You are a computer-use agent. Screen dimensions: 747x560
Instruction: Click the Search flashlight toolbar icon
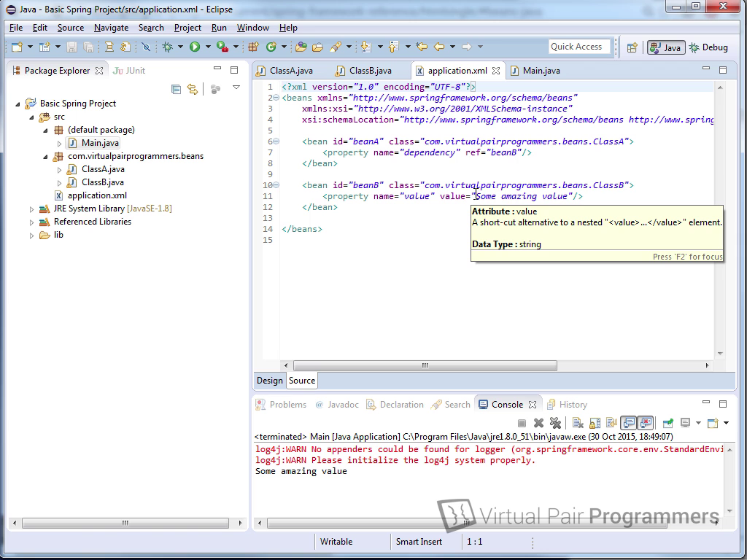336,47
